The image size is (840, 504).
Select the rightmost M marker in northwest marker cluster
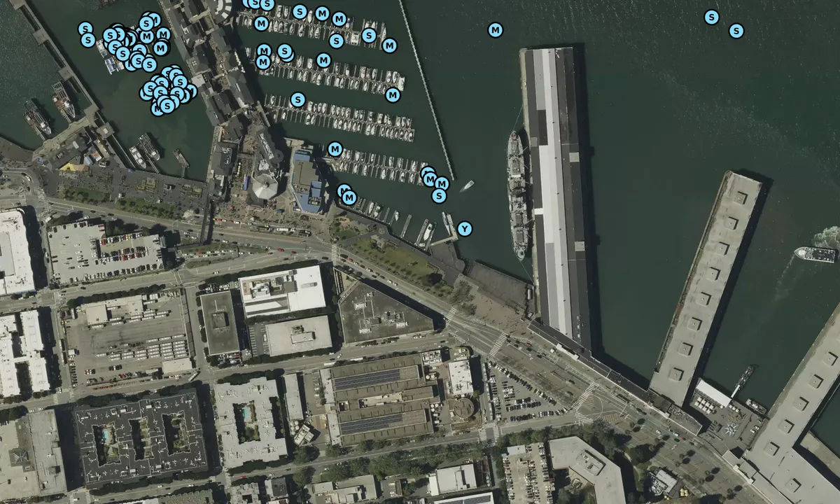[163, 34]
